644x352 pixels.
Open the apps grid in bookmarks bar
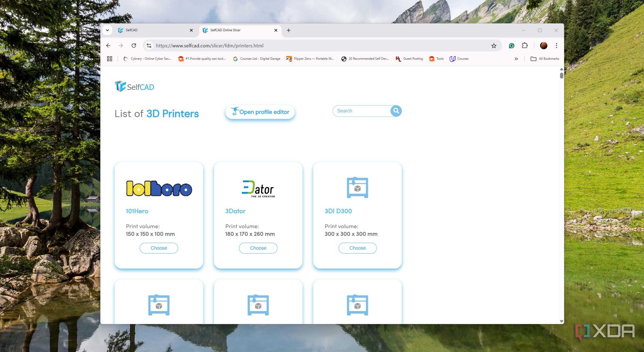click(x=110, y=59)
